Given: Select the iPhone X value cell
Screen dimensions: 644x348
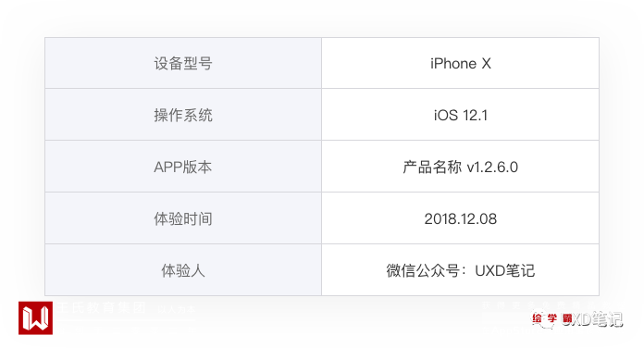Looking at the screenshot, I should point(461,63).
